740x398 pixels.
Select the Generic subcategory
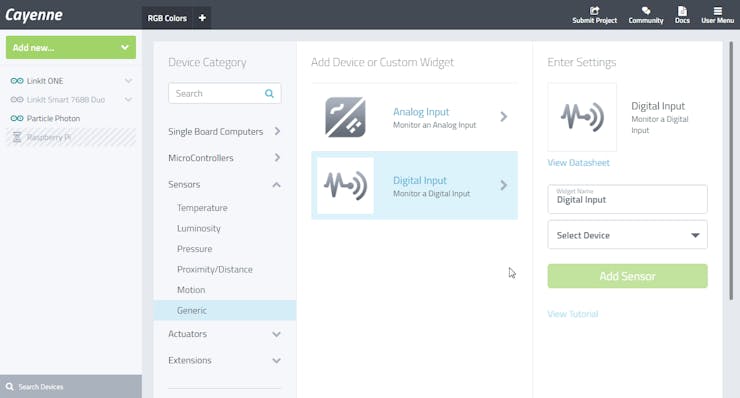click(x=225, y=310)
